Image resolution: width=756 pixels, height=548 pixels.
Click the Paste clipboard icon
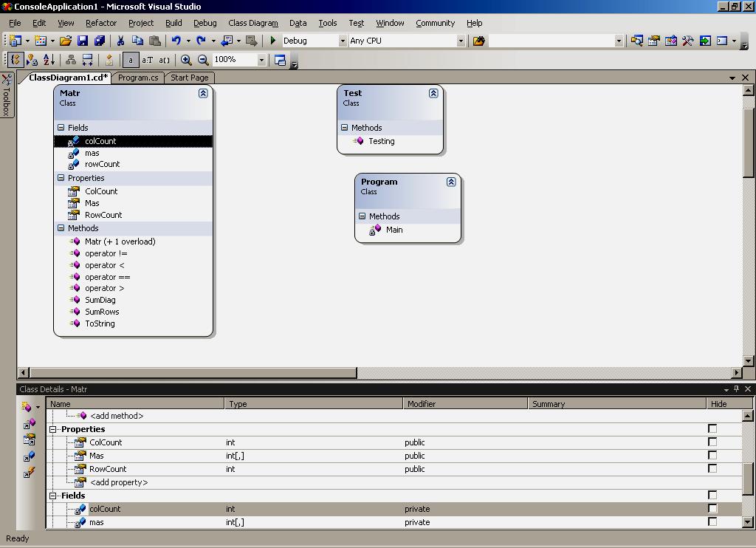(155, 41)
